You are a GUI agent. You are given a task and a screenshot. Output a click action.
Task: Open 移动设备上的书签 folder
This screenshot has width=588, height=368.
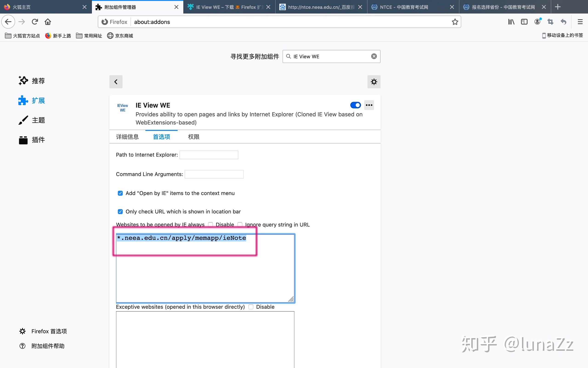pyautogui.click(x=562, y=35)
